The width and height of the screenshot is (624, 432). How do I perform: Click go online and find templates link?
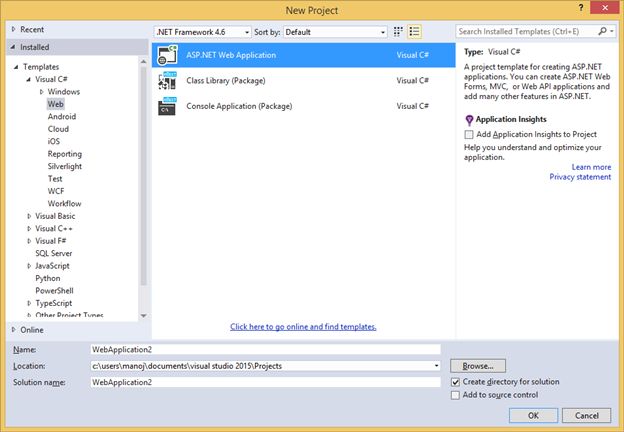(303, 327)
